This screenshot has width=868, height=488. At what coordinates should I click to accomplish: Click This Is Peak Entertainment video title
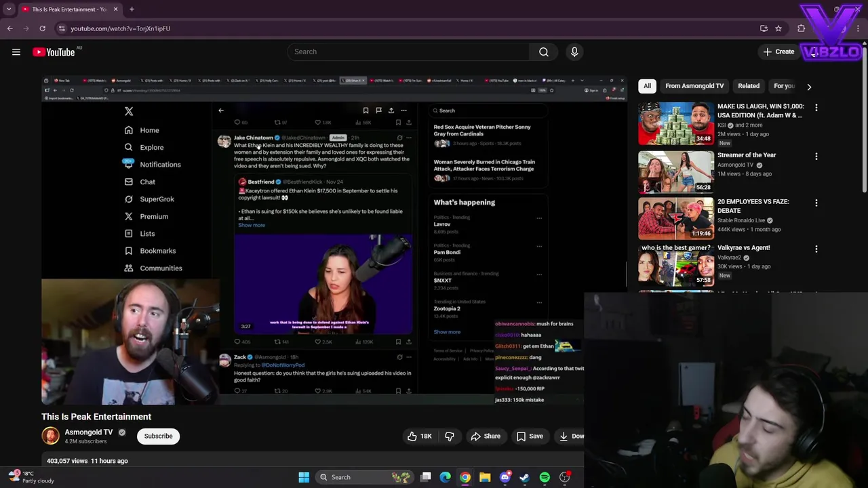tap(96, 417)
